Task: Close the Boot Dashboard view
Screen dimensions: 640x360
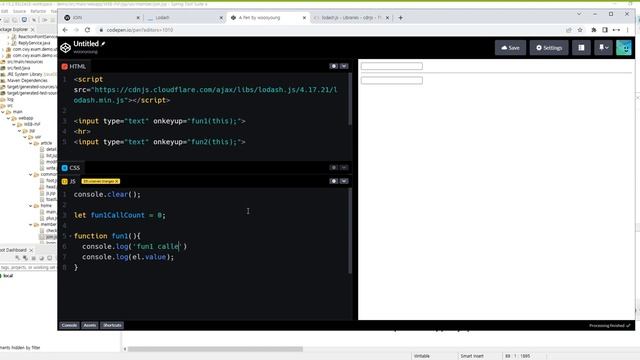Action: click(31, 250)
